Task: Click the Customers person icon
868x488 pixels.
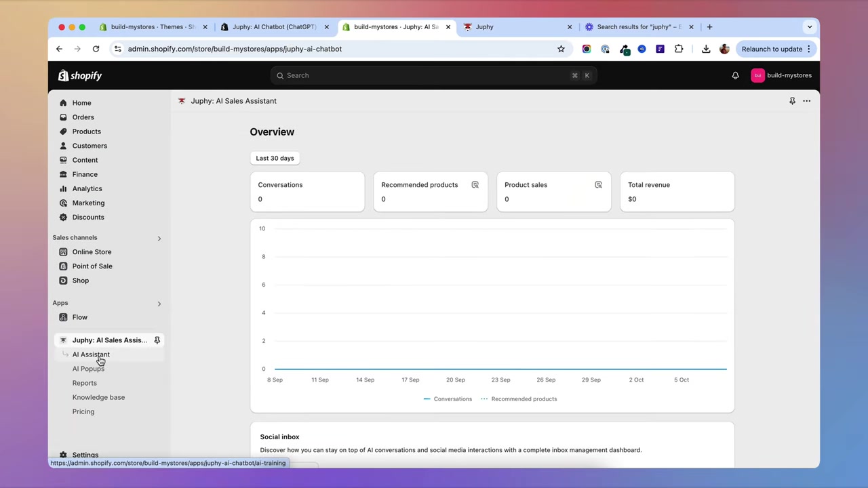Action: [63, 146]
